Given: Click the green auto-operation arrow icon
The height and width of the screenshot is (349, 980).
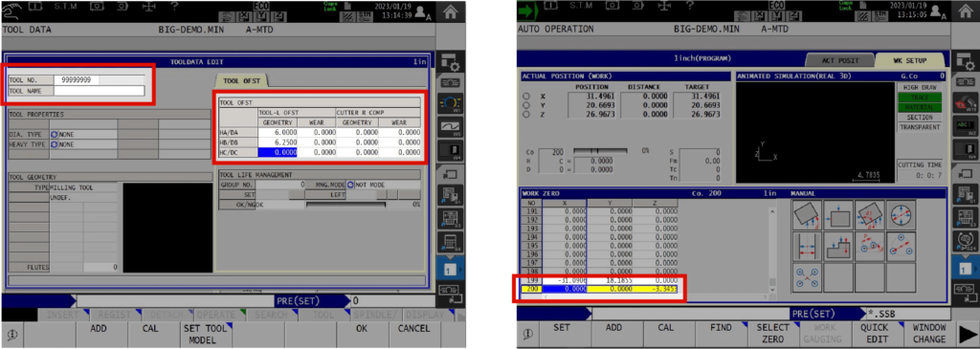Looking at the screenshot, I should pos(528,11).
